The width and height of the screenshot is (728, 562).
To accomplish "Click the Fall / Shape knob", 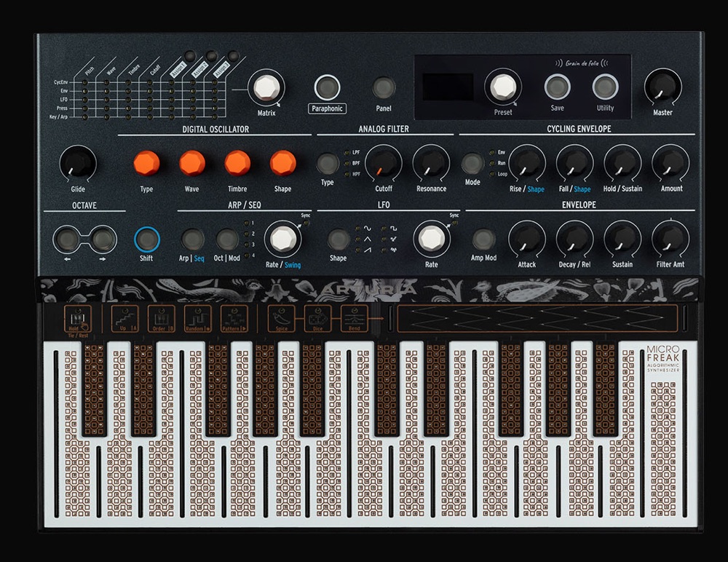I will [574, 163].
